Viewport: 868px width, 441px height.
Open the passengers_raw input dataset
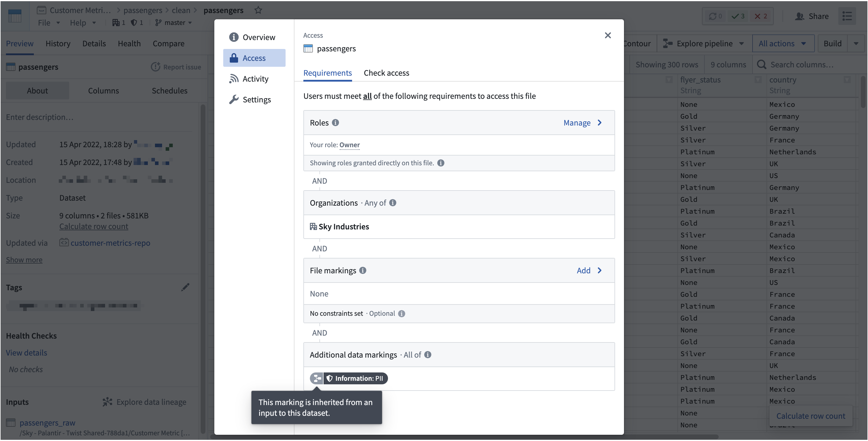click(x=47, y=423)
